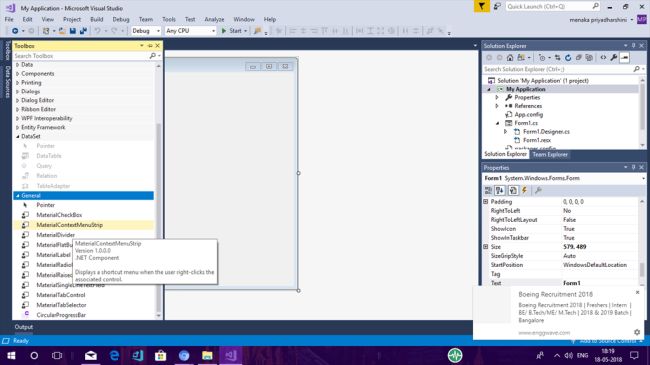650x365 pixels.
Task: Select App.config in Solution Explorer
Action: (x=529, y=114)
